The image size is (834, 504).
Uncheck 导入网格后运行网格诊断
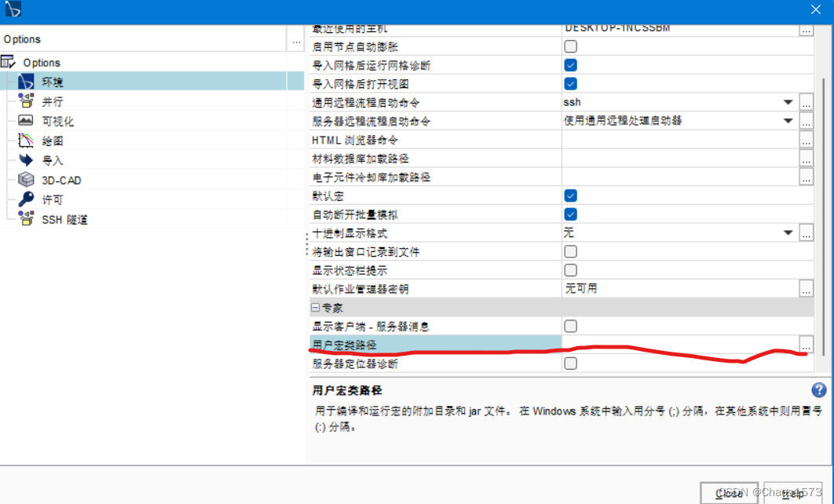pos(570,64)
